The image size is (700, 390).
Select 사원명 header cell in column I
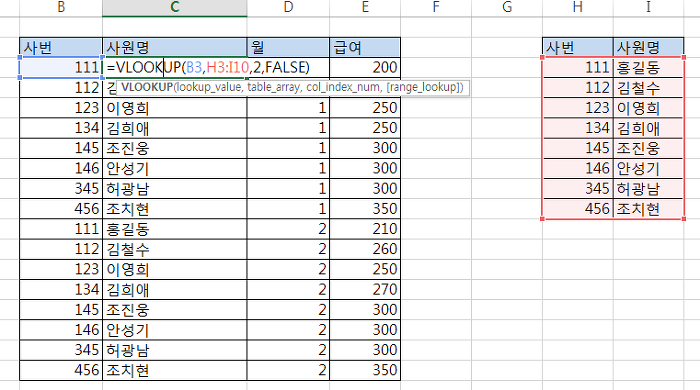(x=648, y=47)
